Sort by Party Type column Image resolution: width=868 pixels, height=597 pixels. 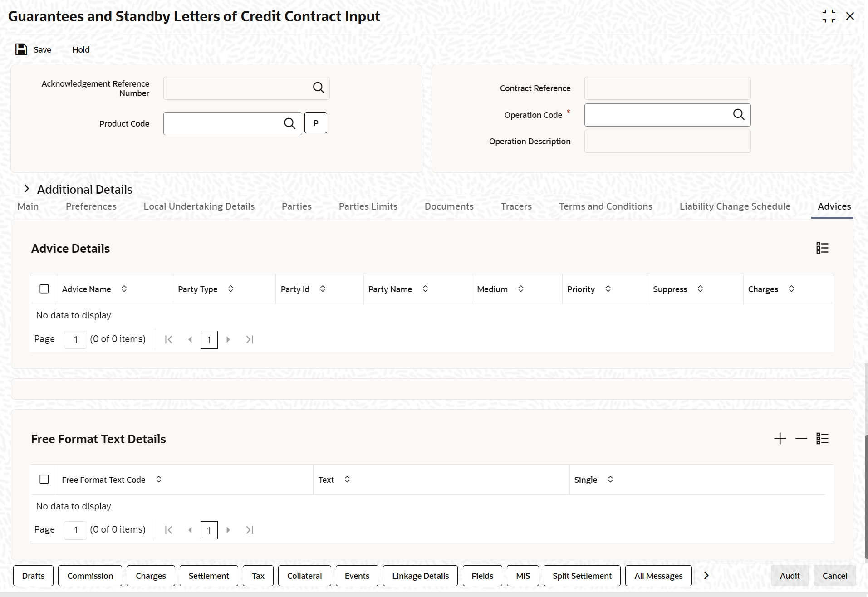230,289
